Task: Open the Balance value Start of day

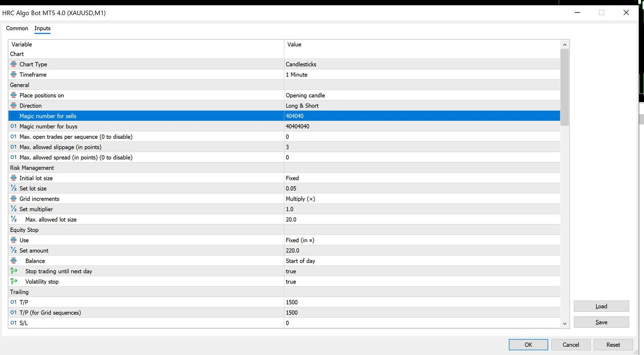Action: pyautogui.click(x=422, y=261)
